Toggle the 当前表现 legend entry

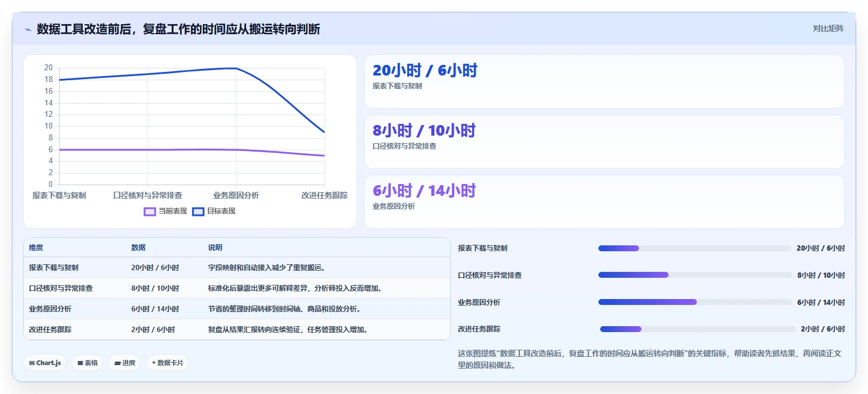pyautogui.click(x=165, y=211)
